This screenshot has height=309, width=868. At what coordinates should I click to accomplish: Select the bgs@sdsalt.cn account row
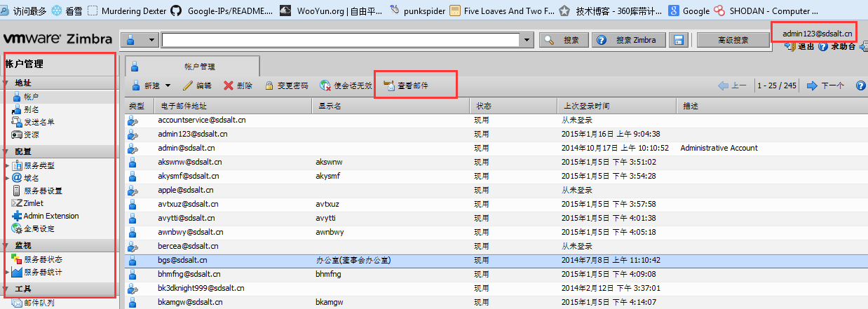coord(496,260)
